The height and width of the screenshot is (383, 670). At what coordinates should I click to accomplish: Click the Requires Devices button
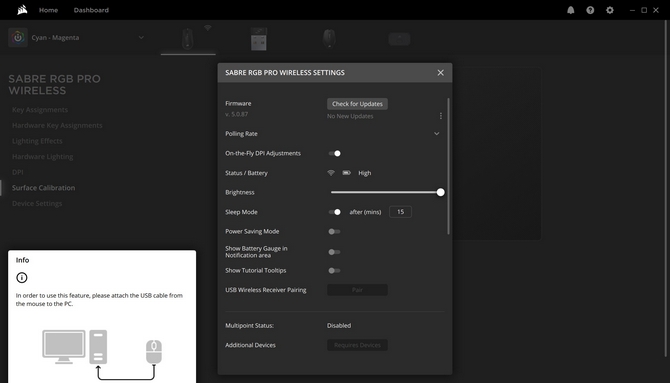point(357,345)
